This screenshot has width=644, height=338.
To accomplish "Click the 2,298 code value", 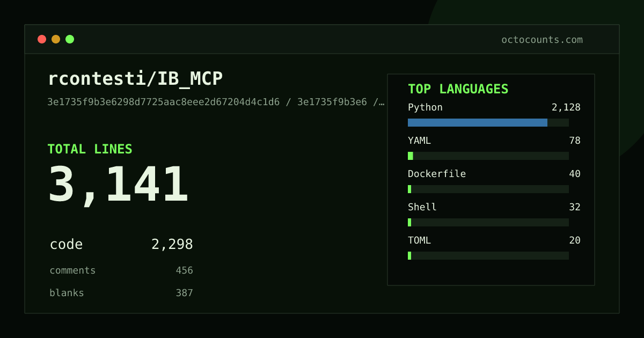I will (x=172, y=245).
